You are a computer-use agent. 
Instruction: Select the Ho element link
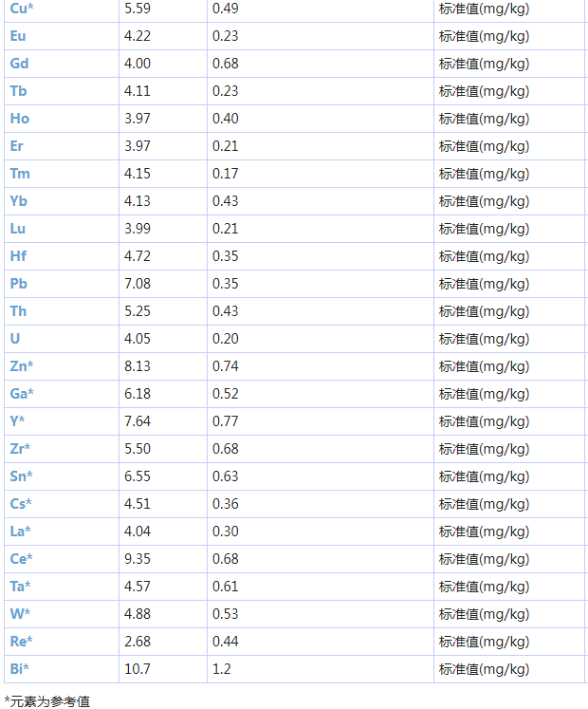pyautogui.click(x=19, y=119)
